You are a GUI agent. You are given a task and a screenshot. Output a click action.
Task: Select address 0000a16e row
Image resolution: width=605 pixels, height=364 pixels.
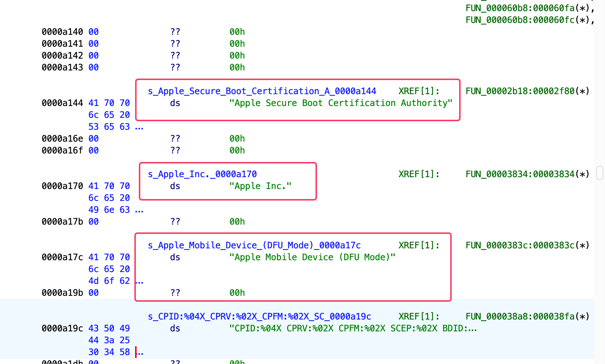62,139
